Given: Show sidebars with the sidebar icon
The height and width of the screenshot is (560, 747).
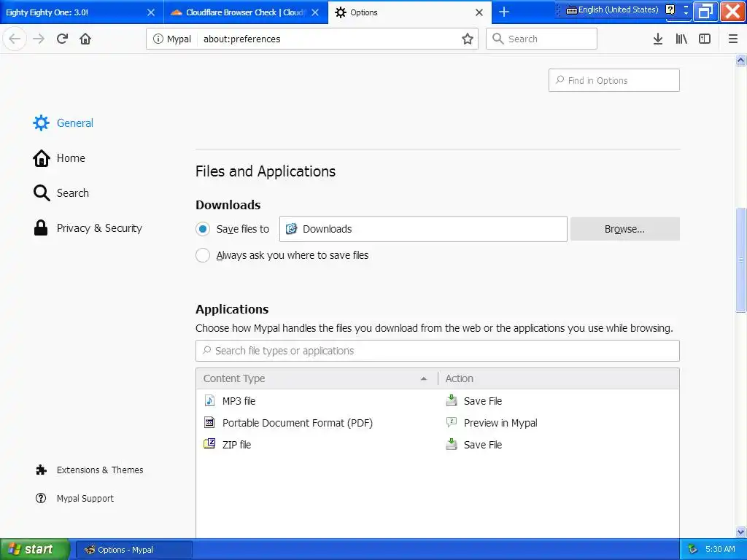Looking at the screenshot, I should 705,39.
